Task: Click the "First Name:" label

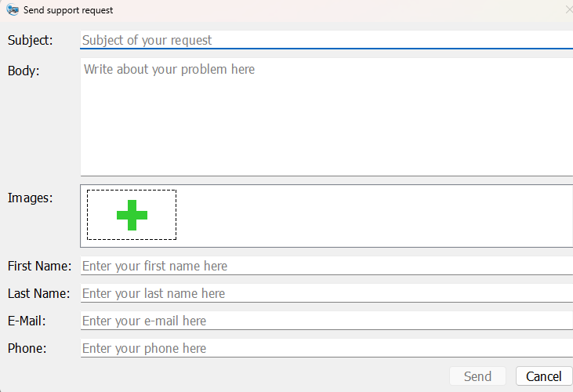Action: pyautogui.click(x=39, y=266)
